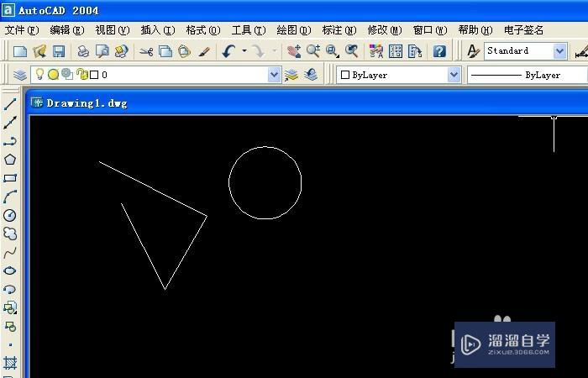Activate Zoom Window tool
The image size is (588, 378).
point(333,51)
